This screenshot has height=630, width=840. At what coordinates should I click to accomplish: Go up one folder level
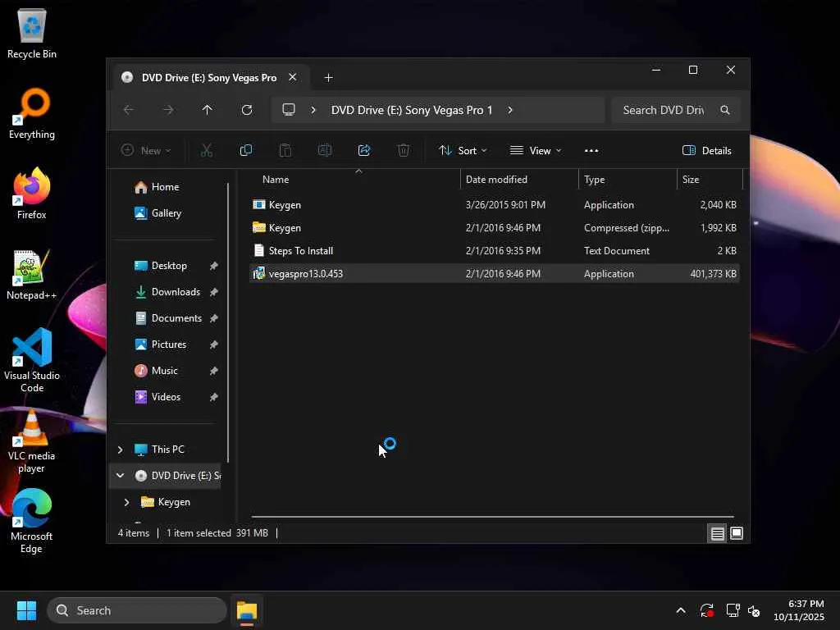pos(208,110)
